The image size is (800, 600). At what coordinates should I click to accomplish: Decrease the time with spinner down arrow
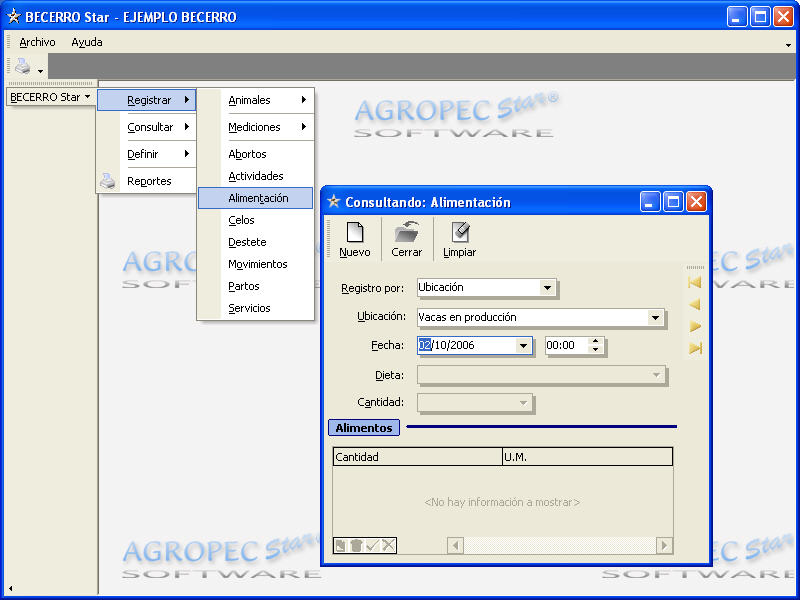(x=595, y=349)
